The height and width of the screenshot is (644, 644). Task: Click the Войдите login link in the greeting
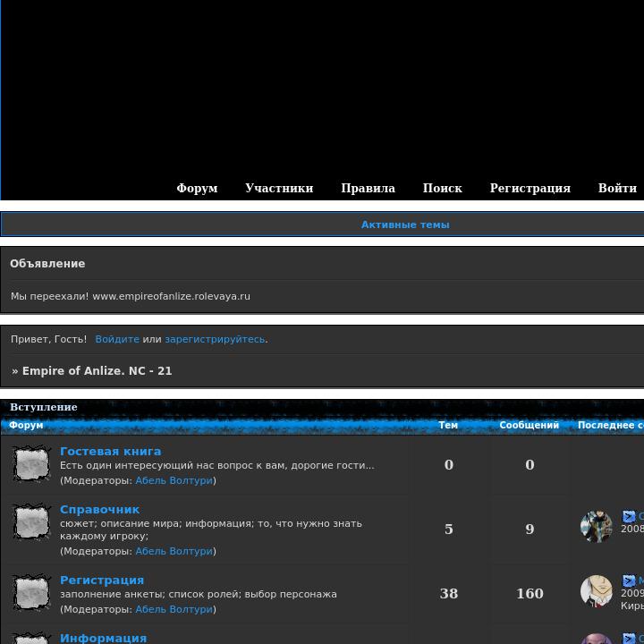tap(117, 339)
